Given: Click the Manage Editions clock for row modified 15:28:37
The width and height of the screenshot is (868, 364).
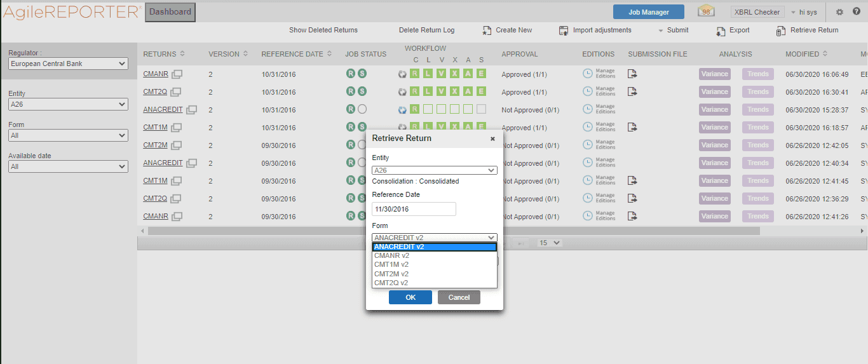Looking at the screenshot, I should [x=588, y=109].
